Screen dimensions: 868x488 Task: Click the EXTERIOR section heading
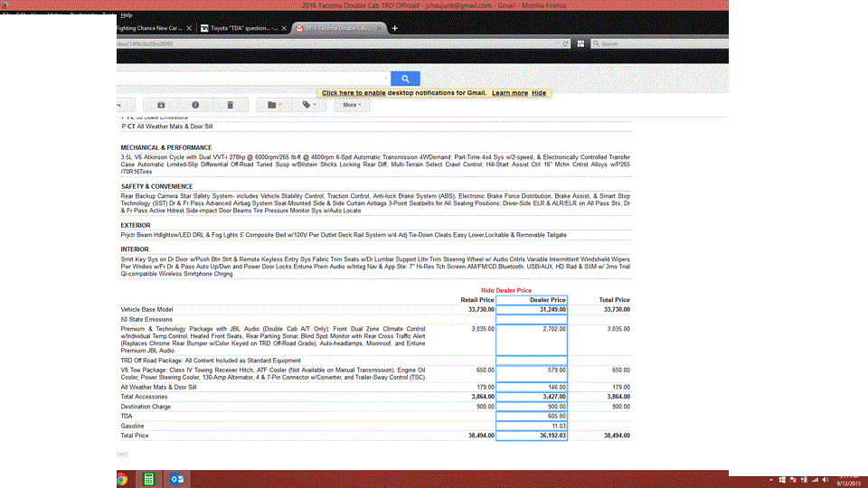click(136, 225)
